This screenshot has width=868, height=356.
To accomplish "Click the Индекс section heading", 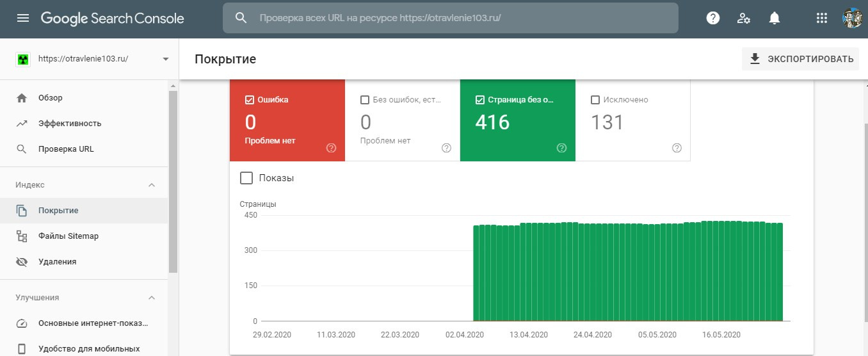I will coord(30,185).
